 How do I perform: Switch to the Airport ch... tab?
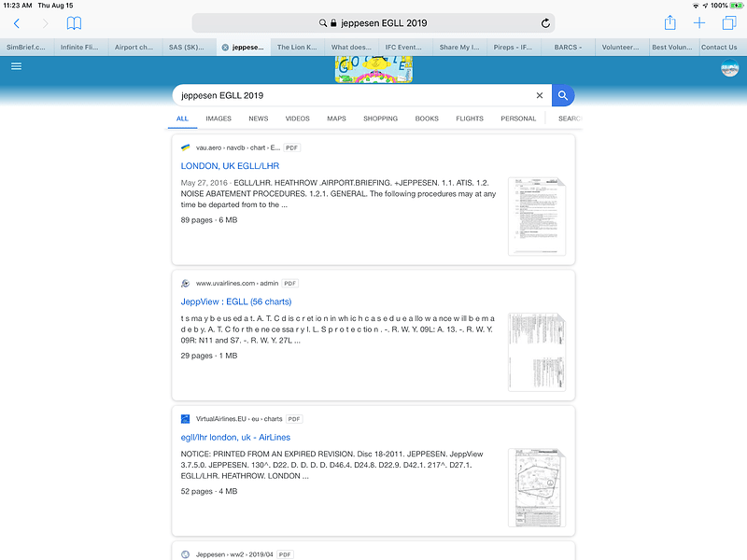pos(134,48)
